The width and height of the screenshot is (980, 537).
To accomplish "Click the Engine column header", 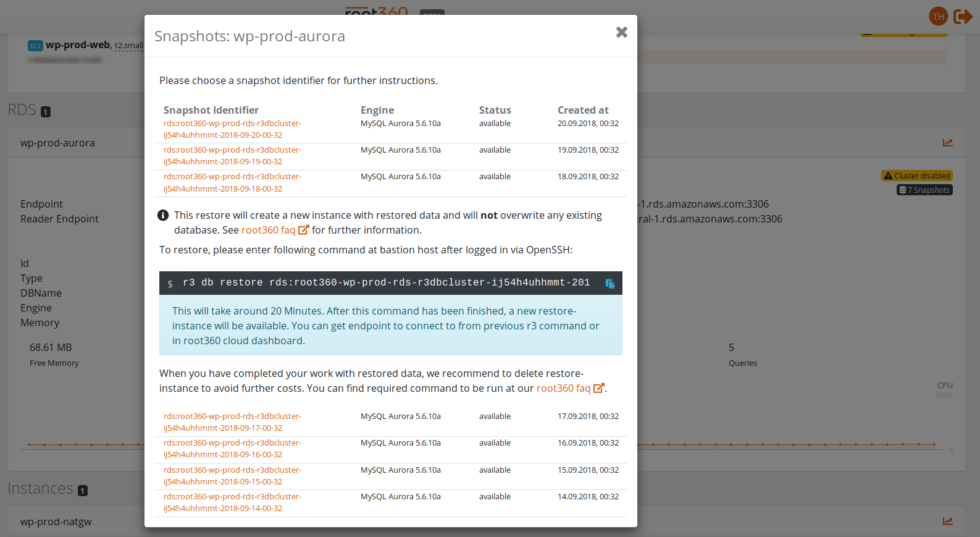I will [377, 110].
